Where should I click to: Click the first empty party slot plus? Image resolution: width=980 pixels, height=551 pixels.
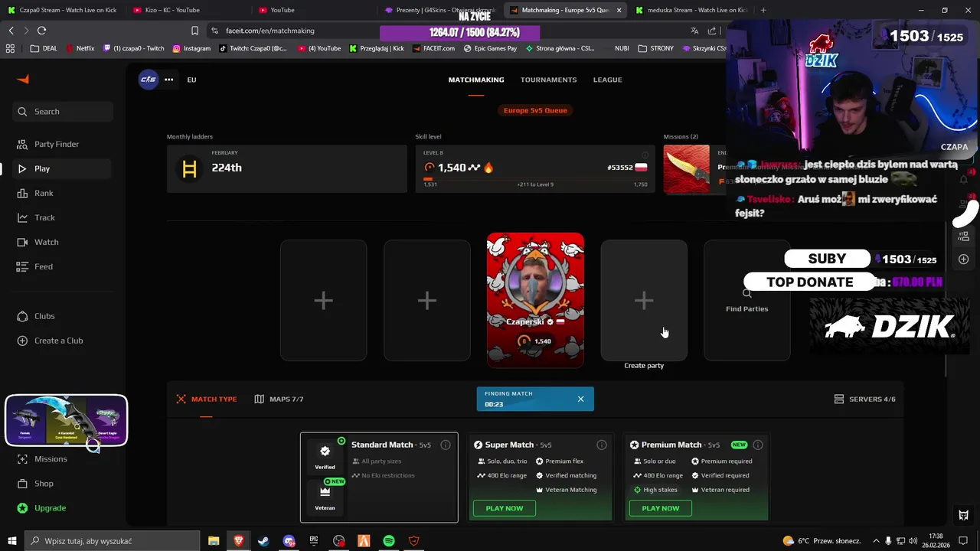323,300
